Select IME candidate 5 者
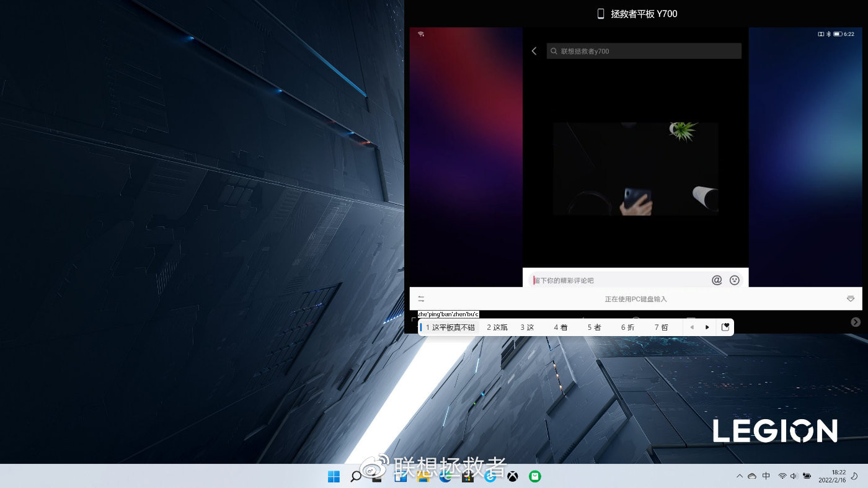The image size is (868, 488). [x=594, y=327]
